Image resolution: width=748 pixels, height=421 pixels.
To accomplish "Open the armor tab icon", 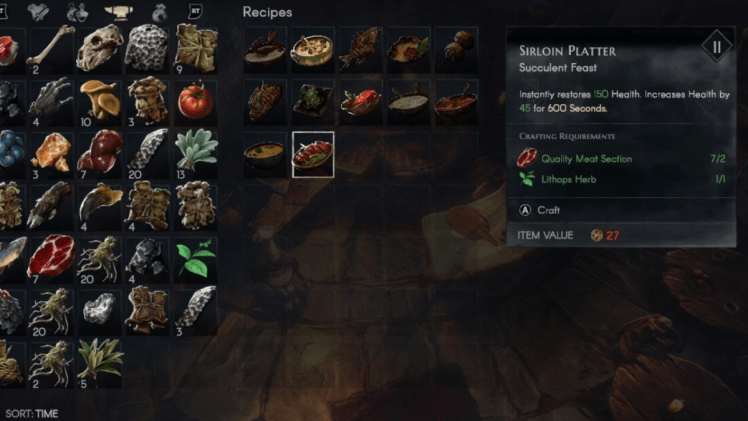I will [38, 11].
